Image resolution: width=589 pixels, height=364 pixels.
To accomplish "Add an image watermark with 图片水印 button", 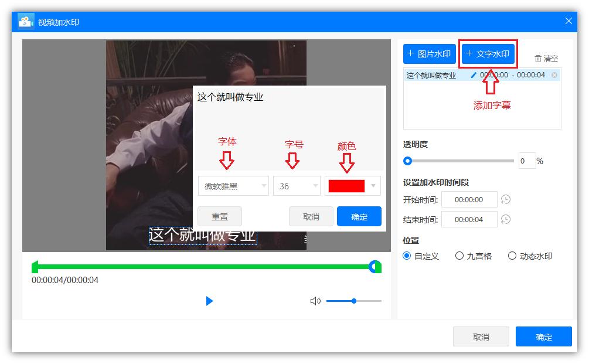I will (x=430, y=54).
